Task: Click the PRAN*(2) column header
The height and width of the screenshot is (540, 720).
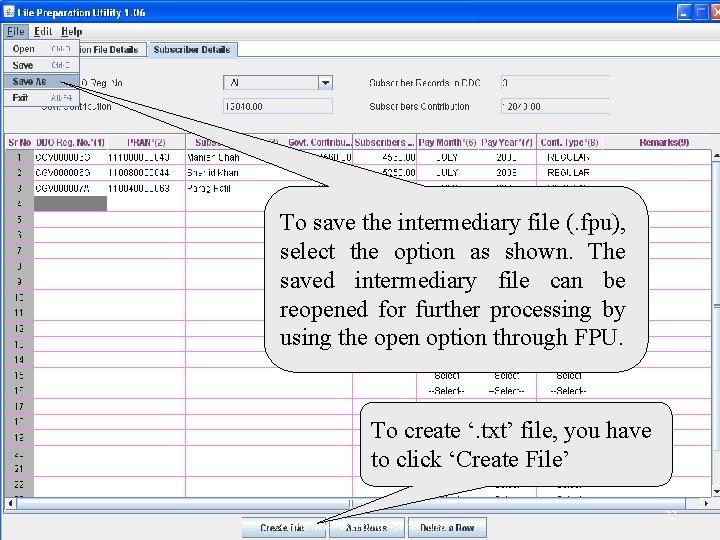Action: tap(146, 142)
